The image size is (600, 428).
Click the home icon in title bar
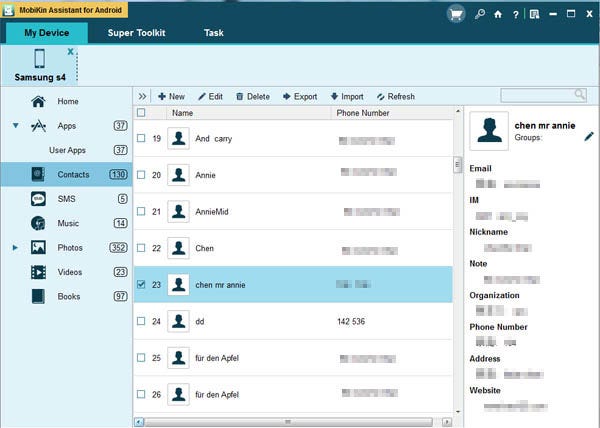pyautogui.click(x=498, y=15)
